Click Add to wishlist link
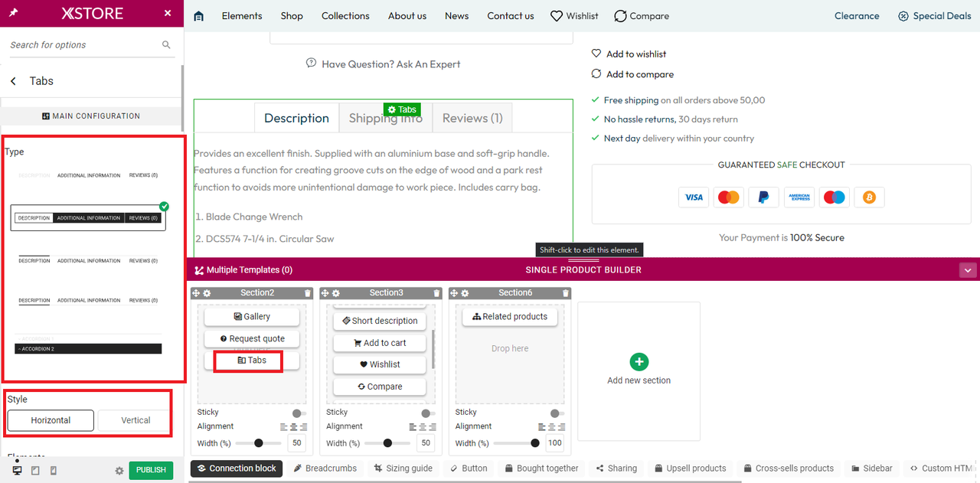 [x=629, y=54]
